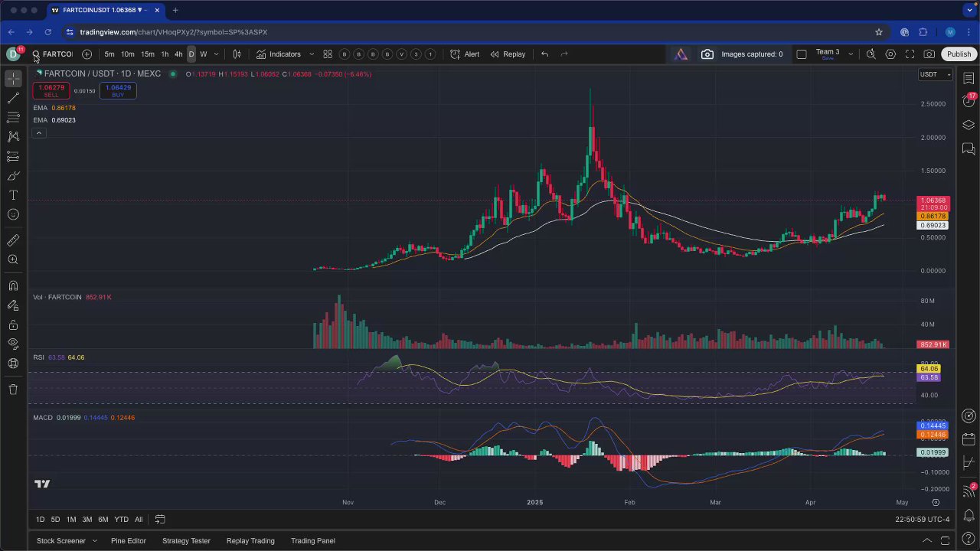The image size is (980, 551).
Task: Set date range to All
Action: click(139, 520)
